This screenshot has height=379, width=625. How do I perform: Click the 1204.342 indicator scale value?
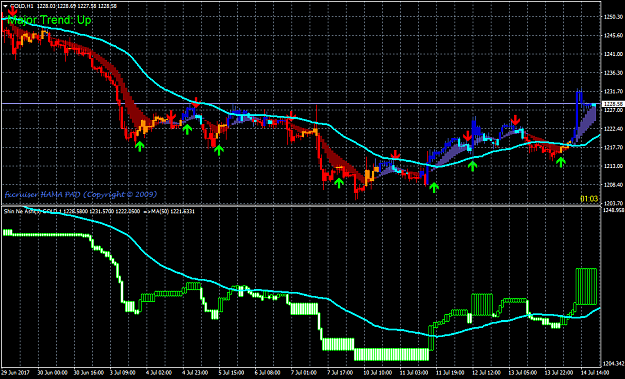coord(614,363)
